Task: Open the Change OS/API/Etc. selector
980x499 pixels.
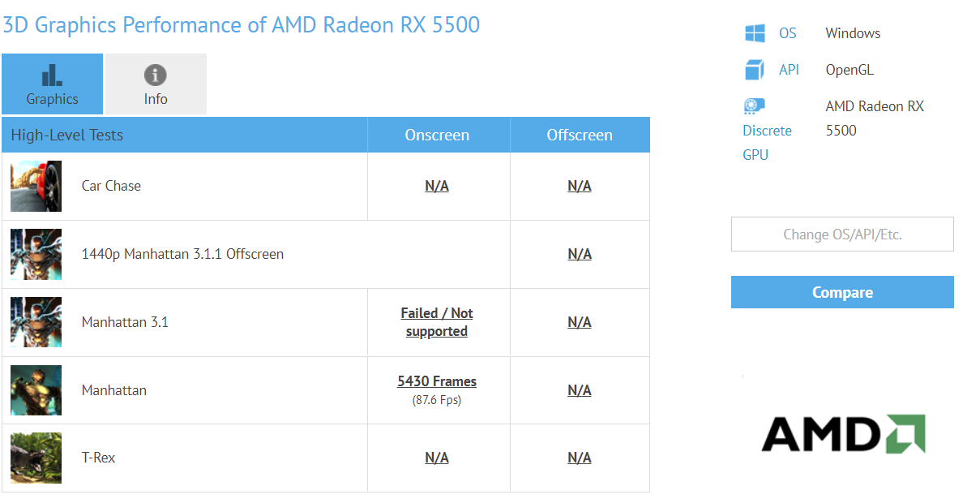Action: tap(842, 234)
